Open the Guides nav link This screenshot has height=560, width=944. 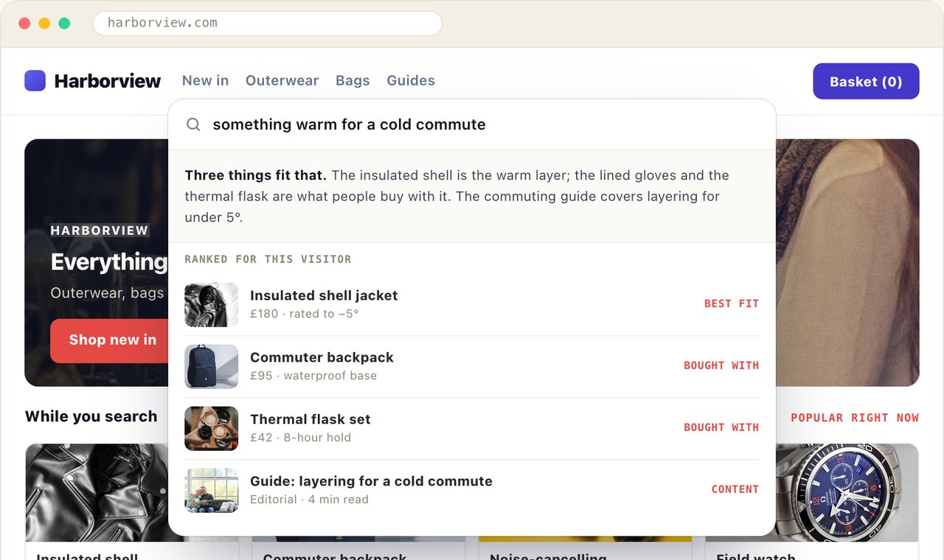click(411, 80)
